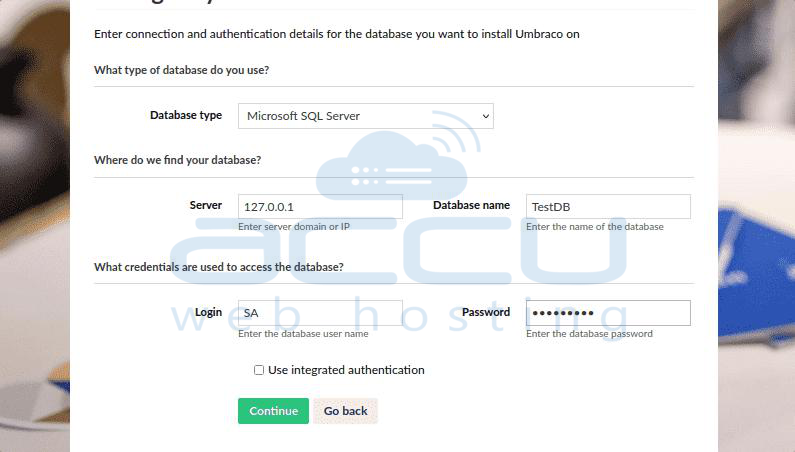Click the Database name field with TestDB
The height and width of the screenshot is (452, 795).
[x=608, y=206]
